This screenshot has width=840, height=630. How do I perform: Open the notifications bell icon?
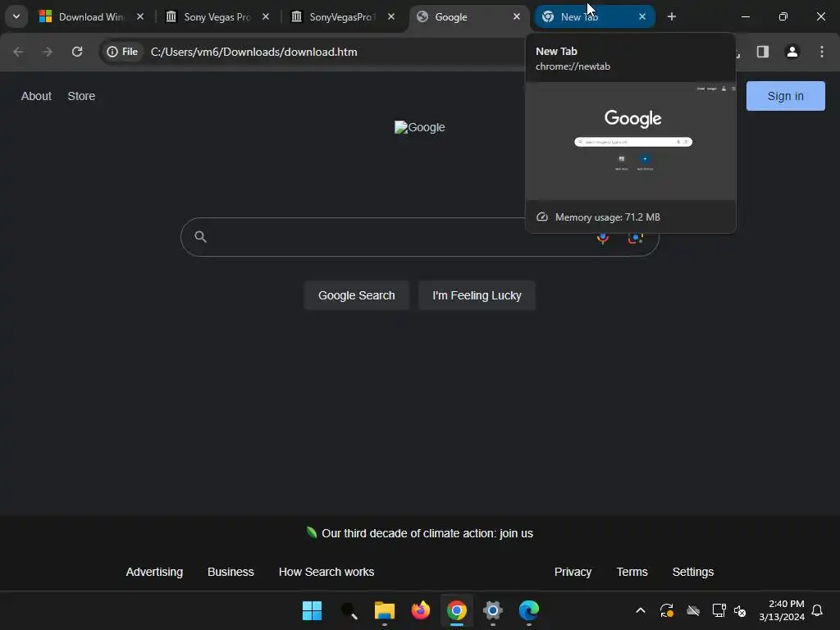click(x=818, y=610)
